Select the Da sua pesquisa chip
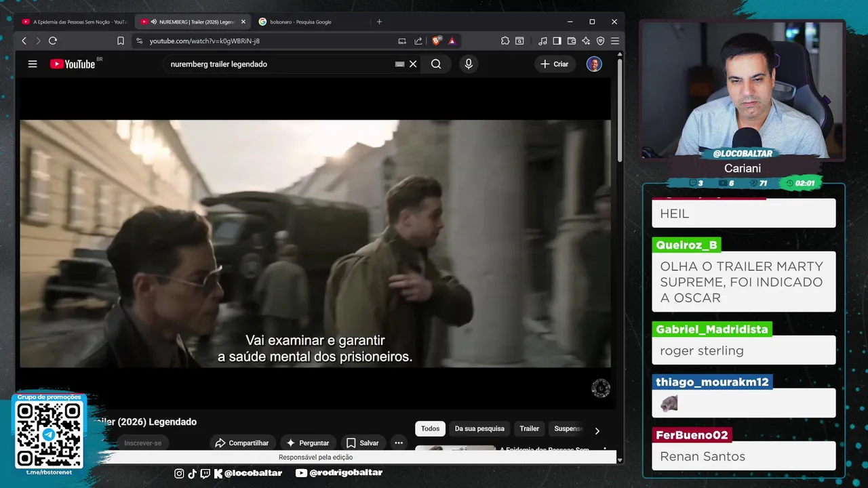 [479, 428]
